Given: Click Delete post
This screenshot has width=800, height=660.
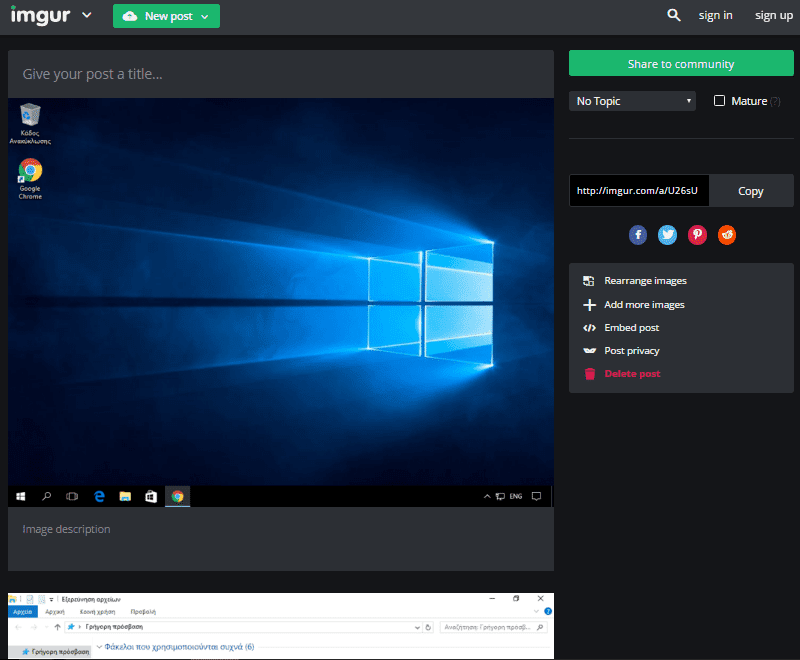Looking at the screenshot, I should click(x=621, y=374).
